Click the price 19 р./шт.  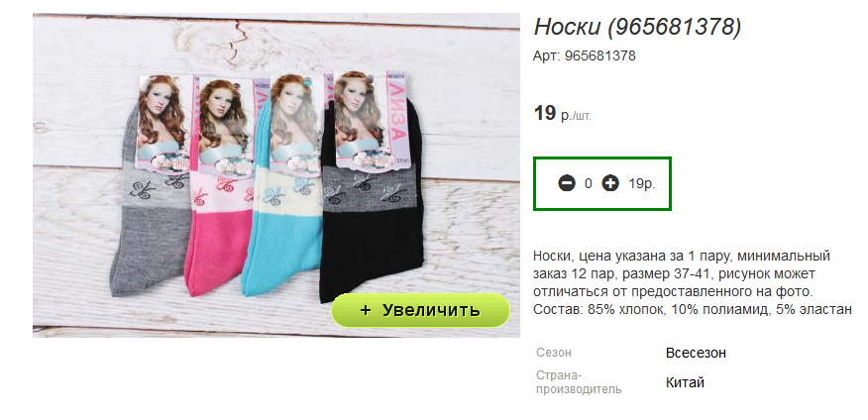[x=562, y=114]
